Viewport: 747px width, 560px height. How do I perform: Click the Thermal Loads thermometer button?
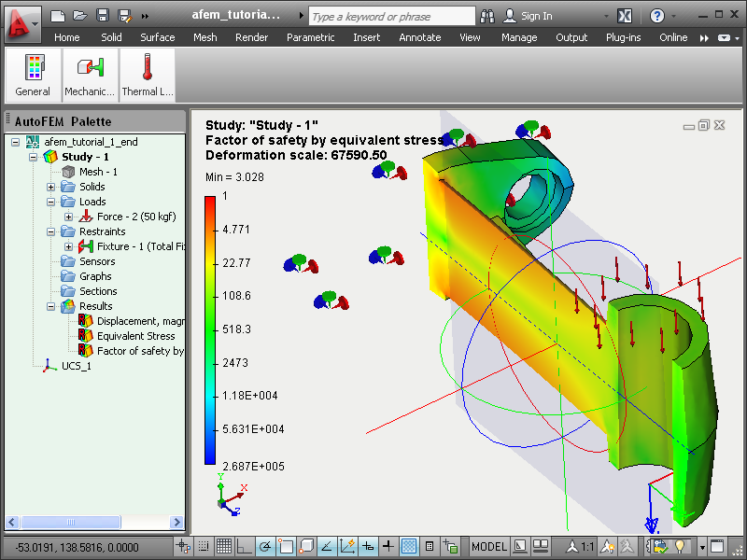pos(148,76)
